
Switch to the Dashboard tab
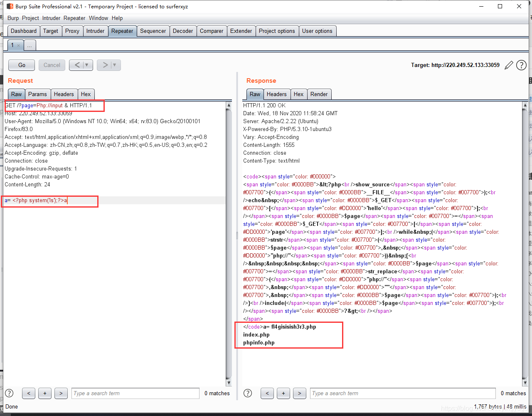24,31
